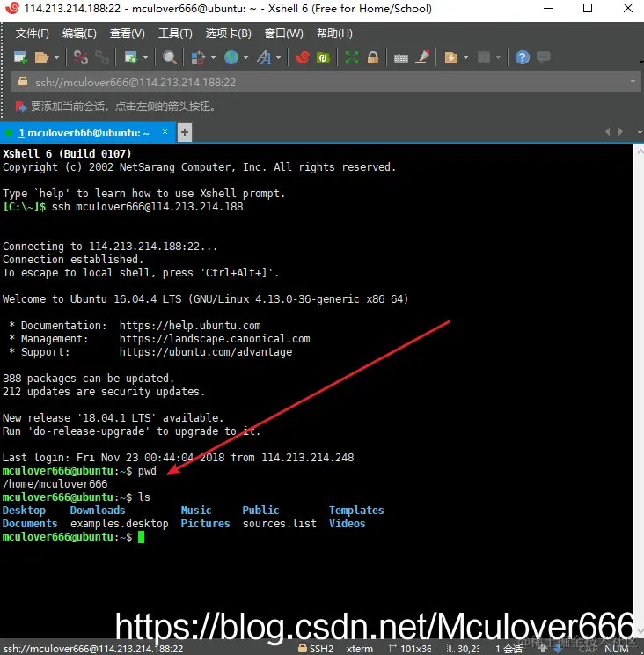The height and width of the screenshot is (655, 644).
Task: Expand the address bar history dropdown
Action: pyautogui.click(x=633, y=82)
